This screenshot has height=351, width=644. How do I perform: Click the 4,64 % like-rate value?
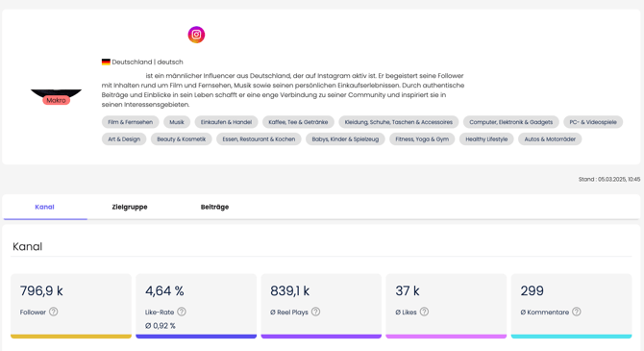click(164, 291)
